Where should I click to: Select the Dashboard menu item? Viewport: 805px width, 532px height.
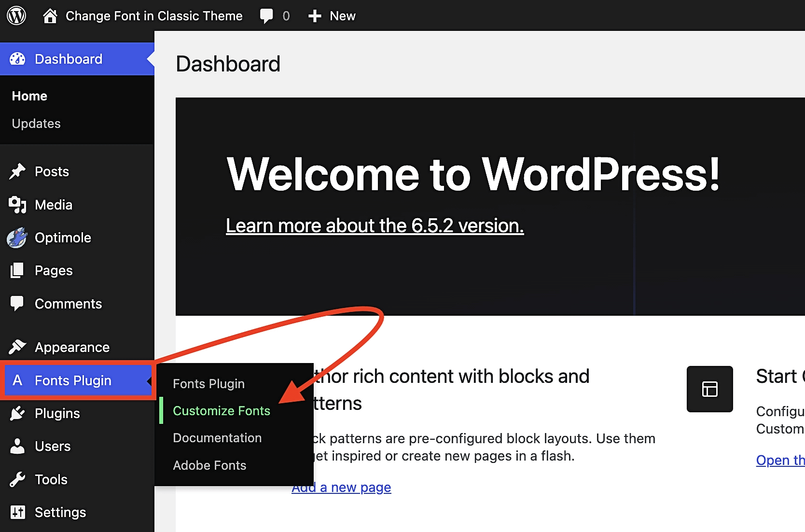click(77, 59)
